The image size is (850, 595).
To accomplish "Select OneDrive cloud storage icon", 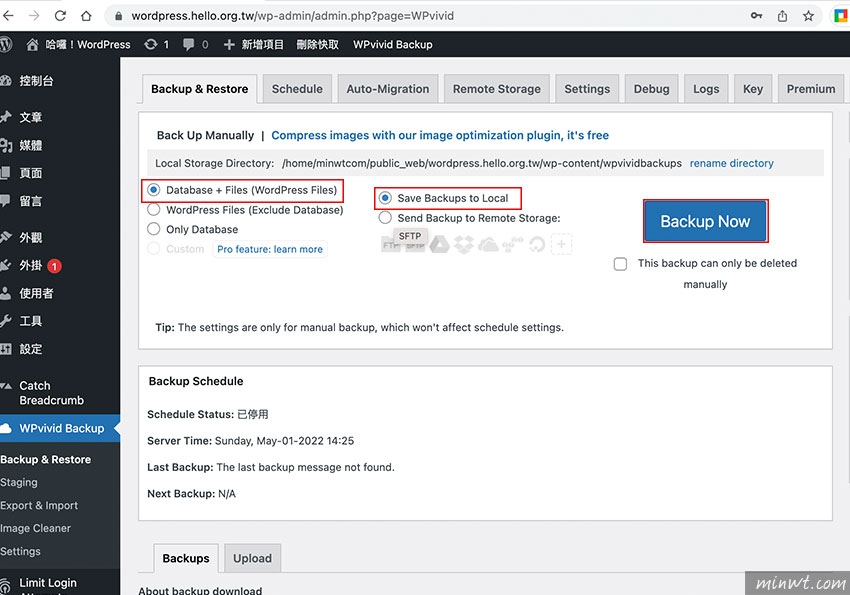I will click(x=488, y=245).
